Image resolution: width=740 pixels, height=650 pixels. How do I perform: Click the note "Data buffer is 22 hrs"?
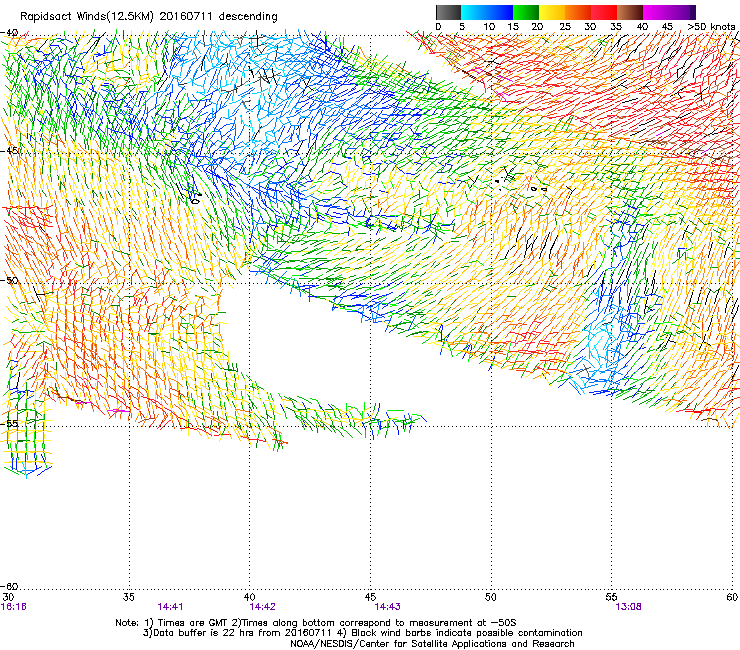[x=208, y=633]
